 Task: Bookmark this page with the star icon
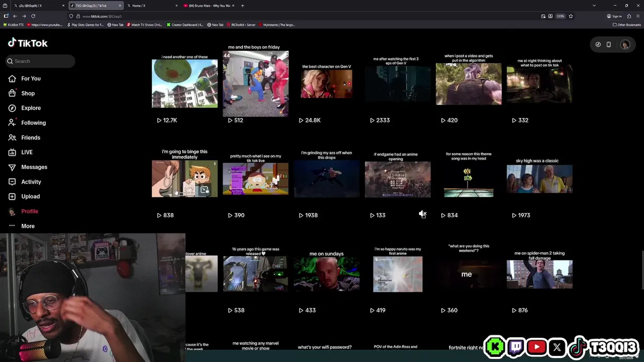click(571, 16)
